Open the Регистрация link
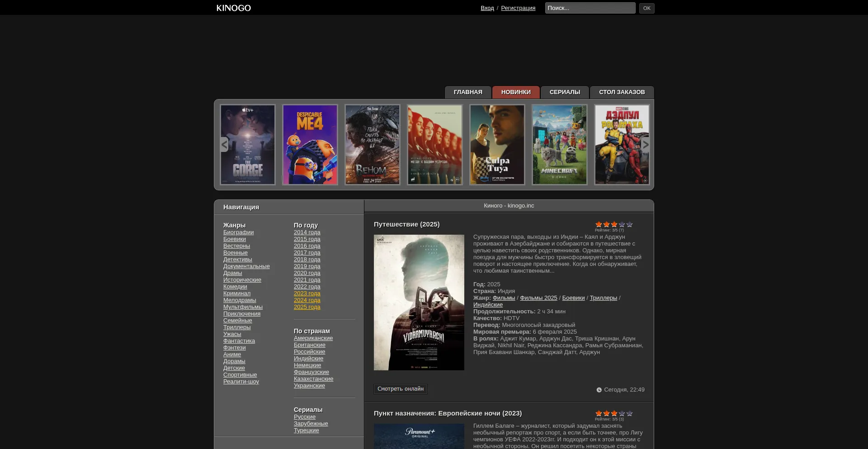Viewport: 868px width, 449px height. click(x=518, y=8)
